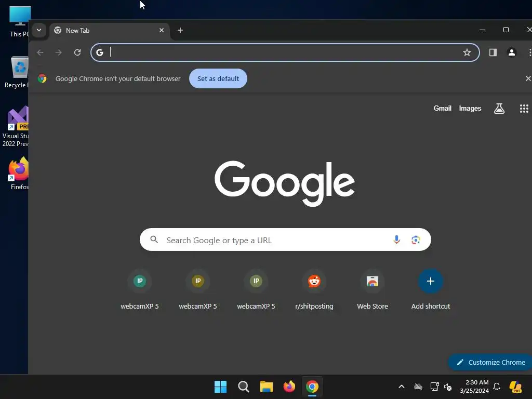Select the Recycle Bin desktop icon

click(x=17, y=72)
